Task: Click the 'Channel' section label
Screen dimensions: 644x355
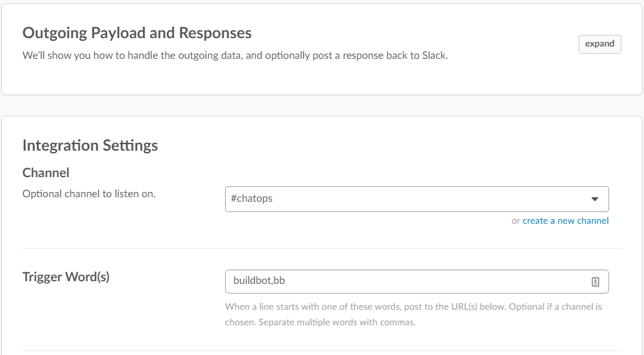Action: tap(46, 173)
